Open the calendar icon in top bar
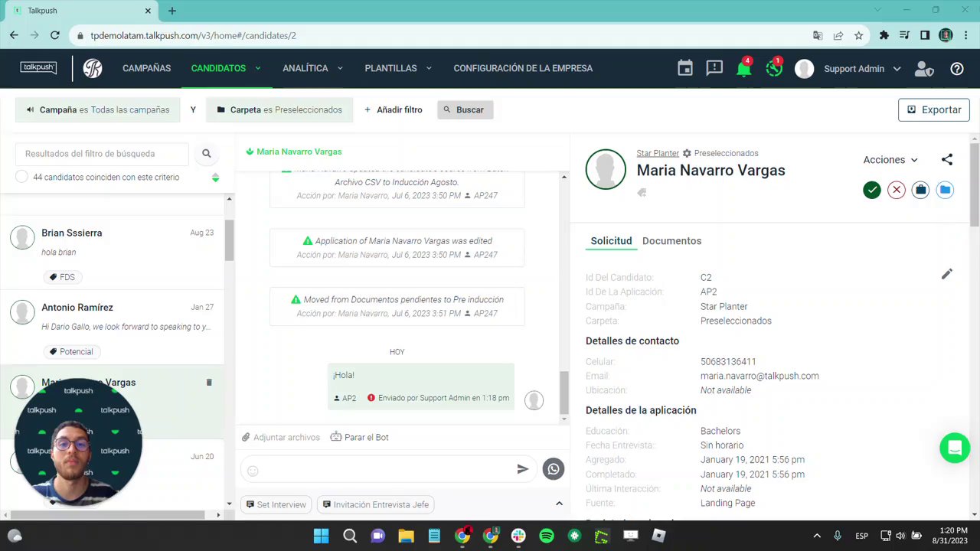Image resolution: width=980 pixels, height=551 pixels. point(685,68)
